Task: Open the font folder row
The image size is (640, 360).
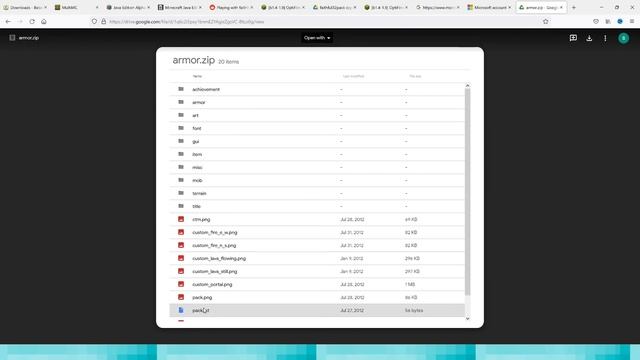Action: (x=317, y=128)
